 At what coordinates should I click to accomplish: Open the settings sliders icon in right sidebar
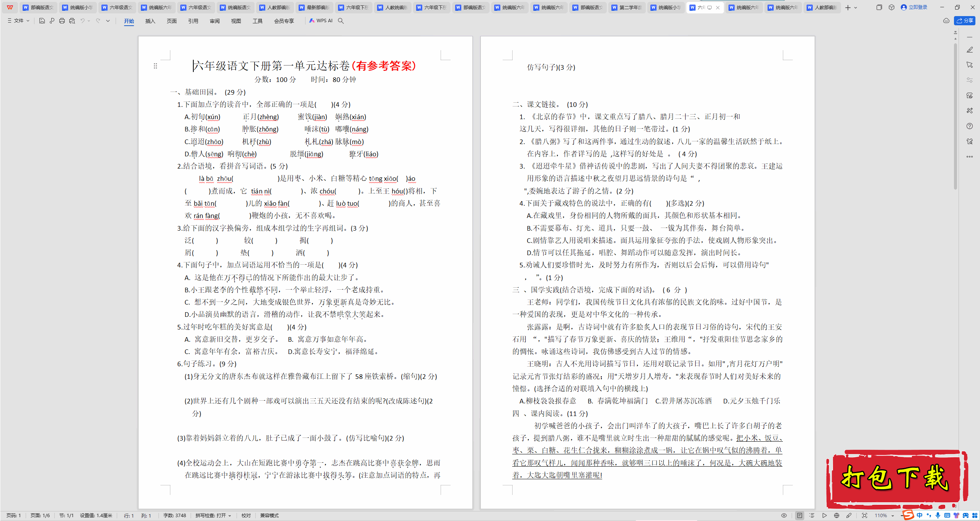pyautogui.click(x=970, y=80)
